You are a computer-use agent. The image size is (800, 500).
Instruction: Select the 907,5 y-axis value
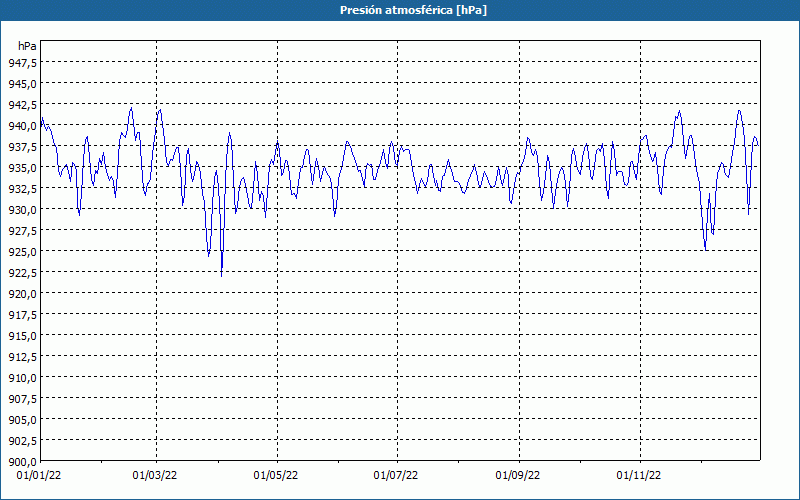click(x=22, y=399)
